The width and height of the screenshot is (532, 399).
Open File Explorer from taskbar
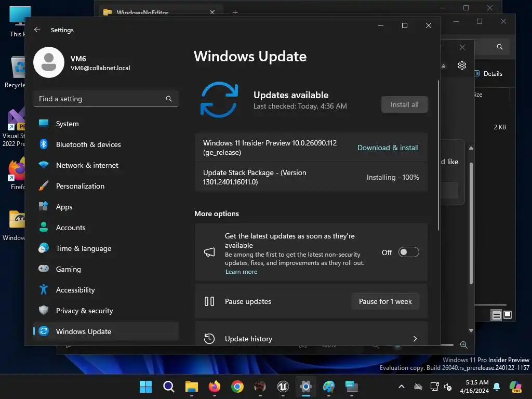[x=192, y=387]
